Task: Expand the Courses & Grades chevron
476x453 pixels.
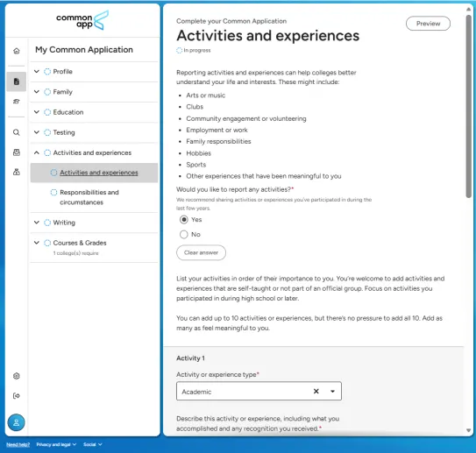Action: click(x=37, y=243)
